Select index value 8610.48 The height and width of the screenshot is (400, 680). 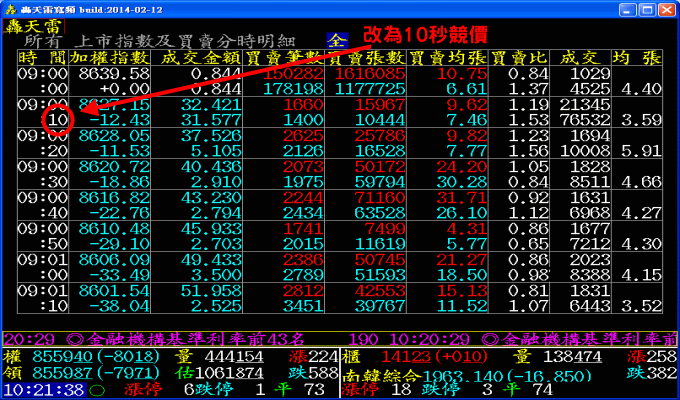pyautogui.click(x=114, y=229)
